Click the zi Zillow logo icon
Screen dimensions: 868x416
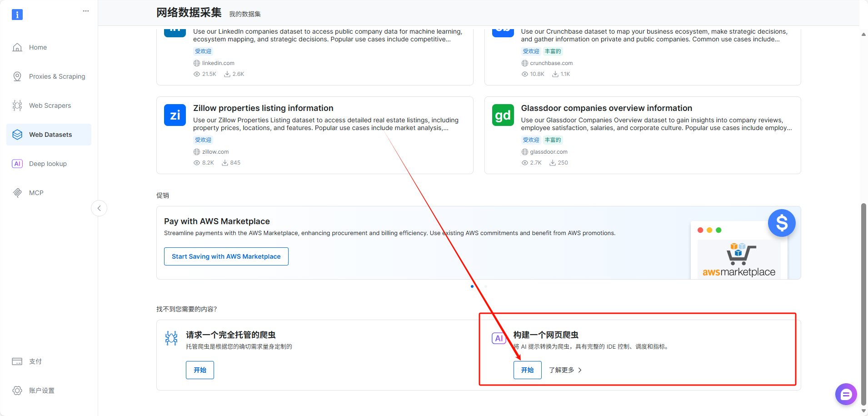[175, 115]
